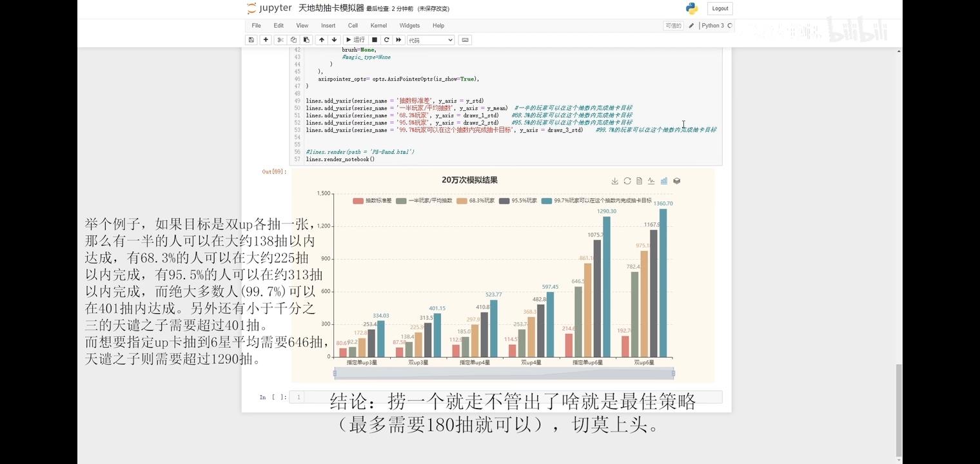Toggle the 抽数标准差 legend series
Viewport: 980px width, 464px height.
tap(372, 200)
